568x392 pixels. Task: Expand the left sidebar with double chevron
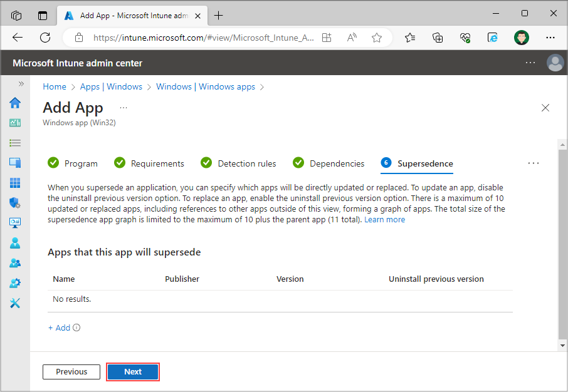[x=21, y=84]
